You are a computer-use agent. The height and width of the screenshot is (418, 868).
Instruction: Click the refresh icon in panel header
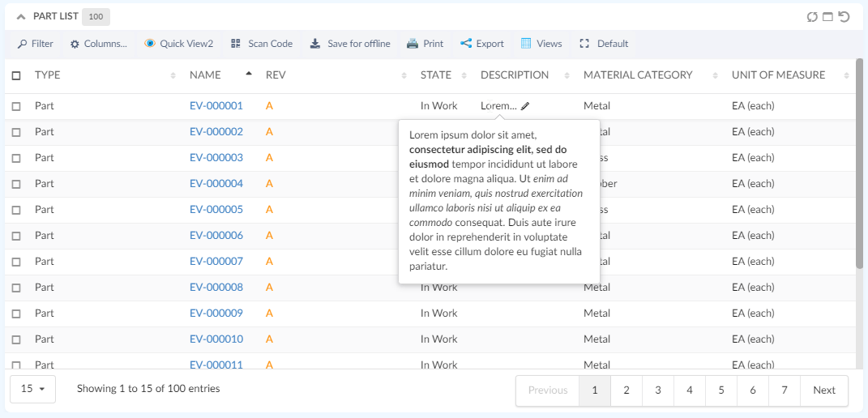(812, 17)
